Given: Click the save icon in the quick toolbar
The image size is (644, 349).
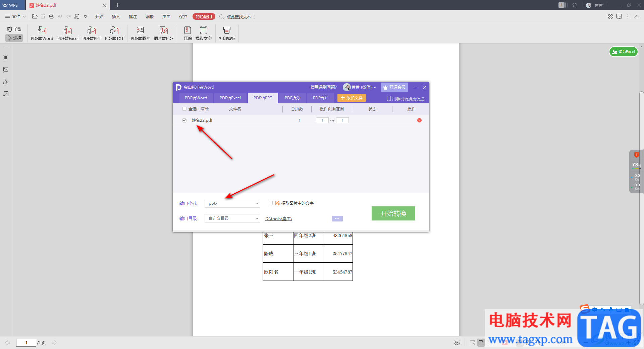Looking at the screenshot, I should click(x=43, y=16).
